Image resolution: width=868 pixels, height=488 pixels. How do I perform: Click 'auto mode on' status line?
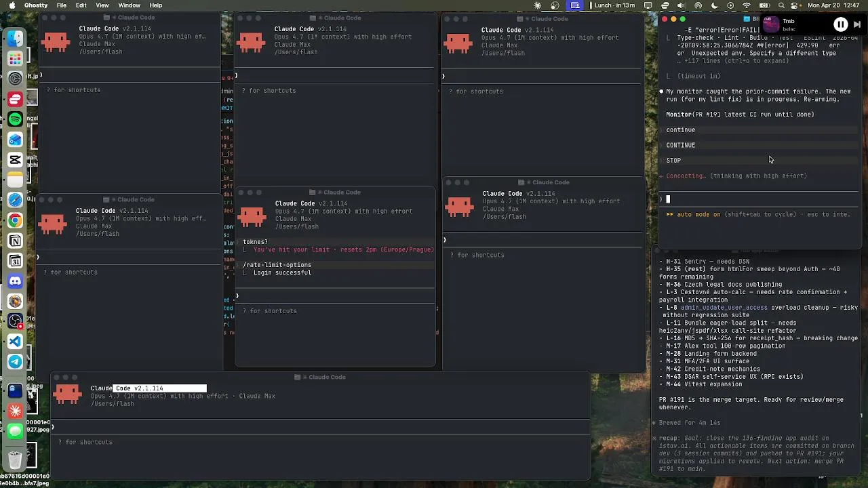coord(698,214)
